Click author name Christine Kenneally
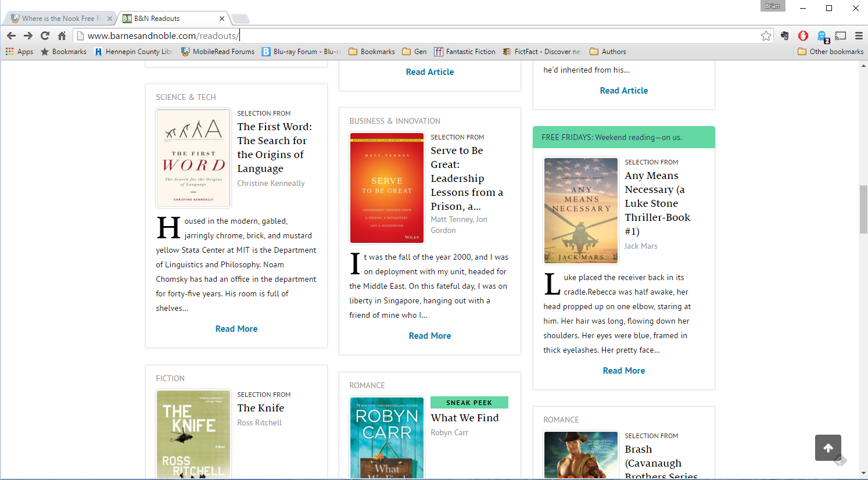 271,183
